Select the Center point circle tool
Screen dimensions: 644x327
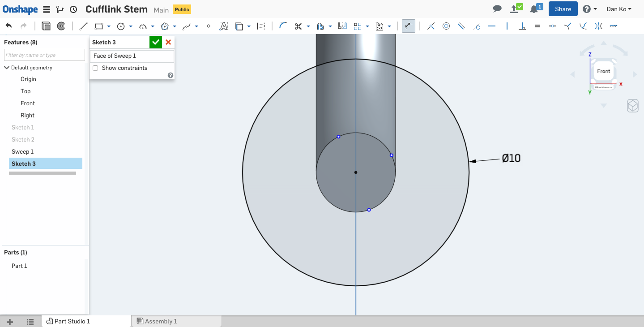[120, 26]
